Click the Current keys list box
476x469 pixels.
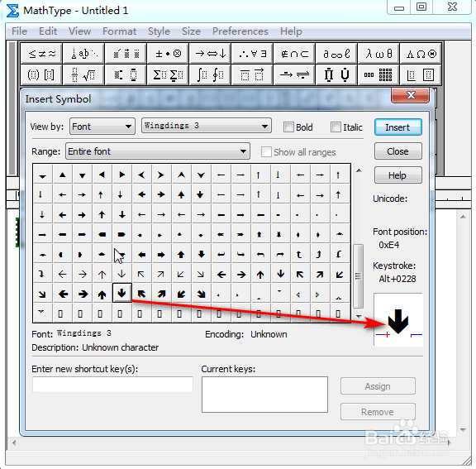[264, 395]
